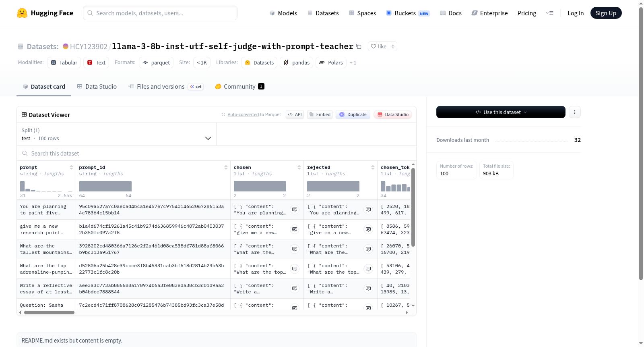644x347 pixels.
Task: Filter by Text modality tag
Action: 96,62
